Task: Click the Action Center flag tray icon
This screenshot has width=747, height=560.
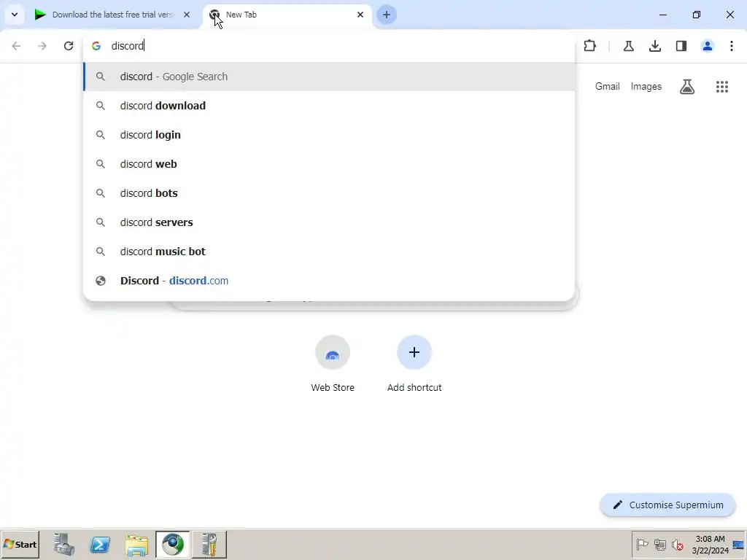Action: click(642, 544)
